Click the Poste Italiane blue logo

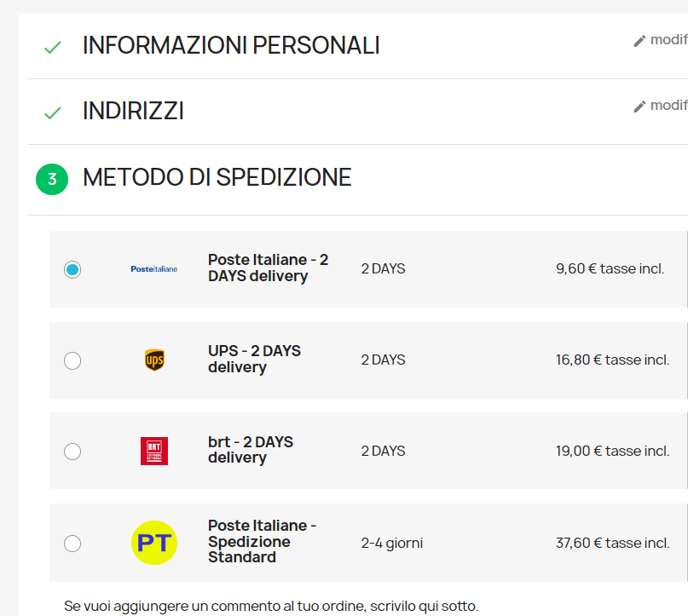coord(153,269)
